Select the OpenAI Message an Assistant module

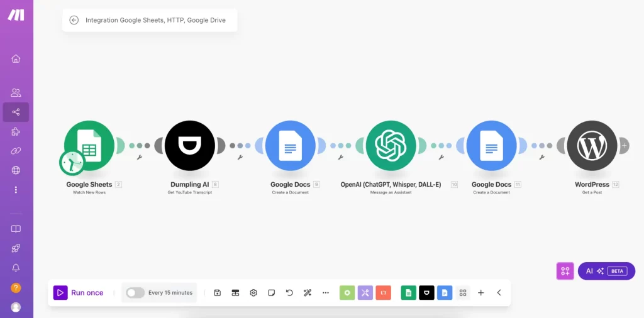(391, 146)
